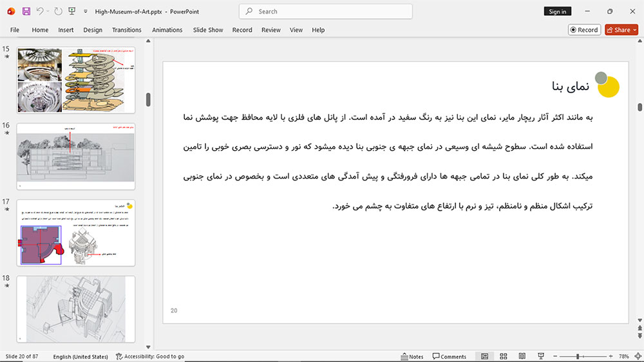Click the Record button
The width and height of the screenshot is (644, 362).
[584, 30]
